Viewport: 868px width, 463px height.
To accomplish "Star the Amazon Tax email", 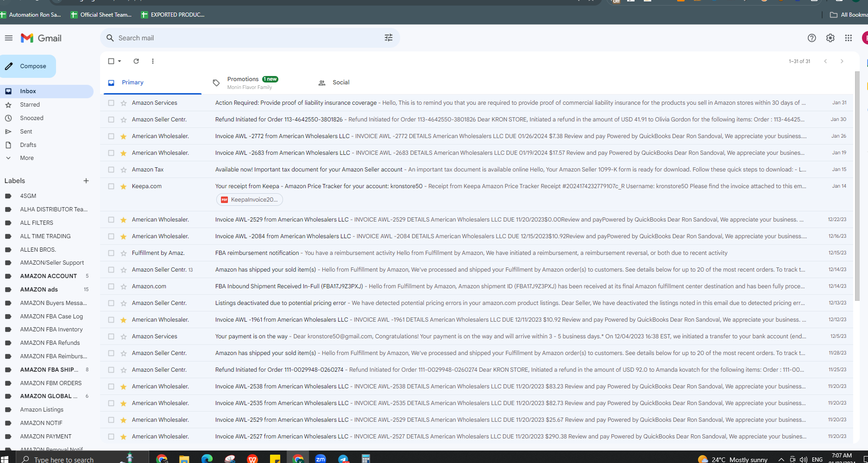I will point(124,170).
